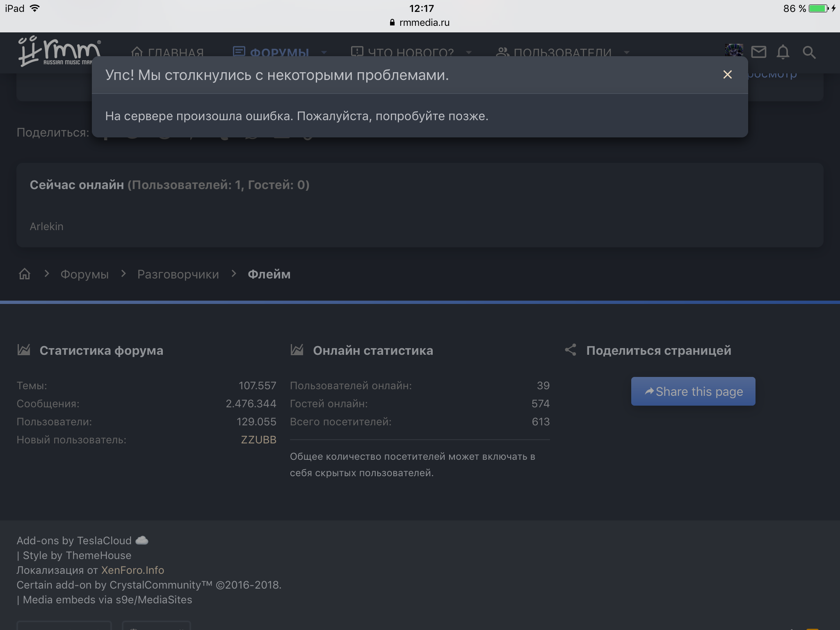Click the share icon beside Поделиться страницей

coord(571,350)
